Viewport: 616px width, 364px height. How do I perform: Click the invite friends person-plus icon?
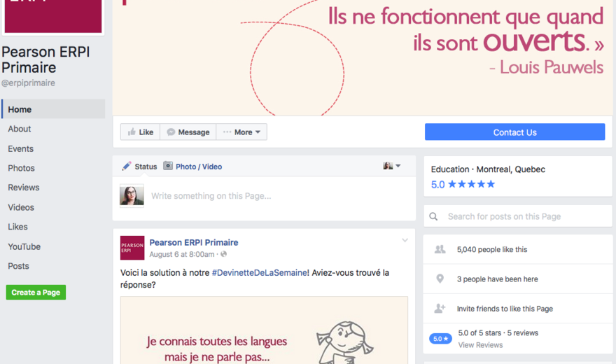(x=440, y=308)
